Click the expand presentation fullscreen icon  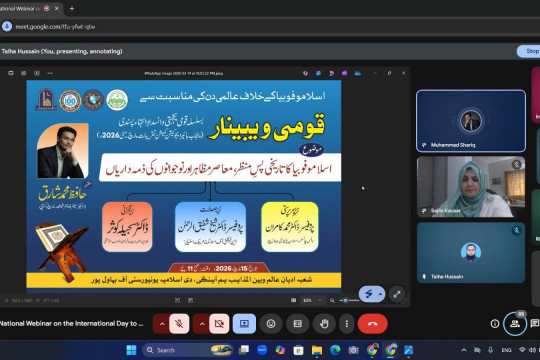(397, 294)
